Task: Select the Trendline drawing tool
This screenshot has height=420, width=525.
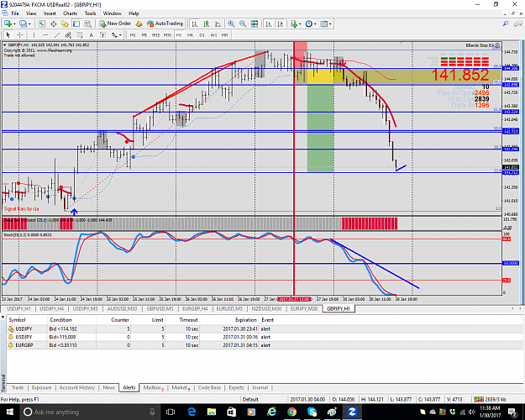Action: [57, 34]
